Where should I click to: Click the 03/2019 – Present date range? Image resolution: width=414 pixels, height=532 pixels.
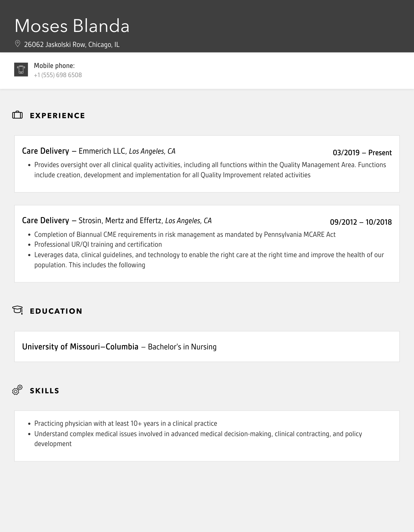click(362, 153)
